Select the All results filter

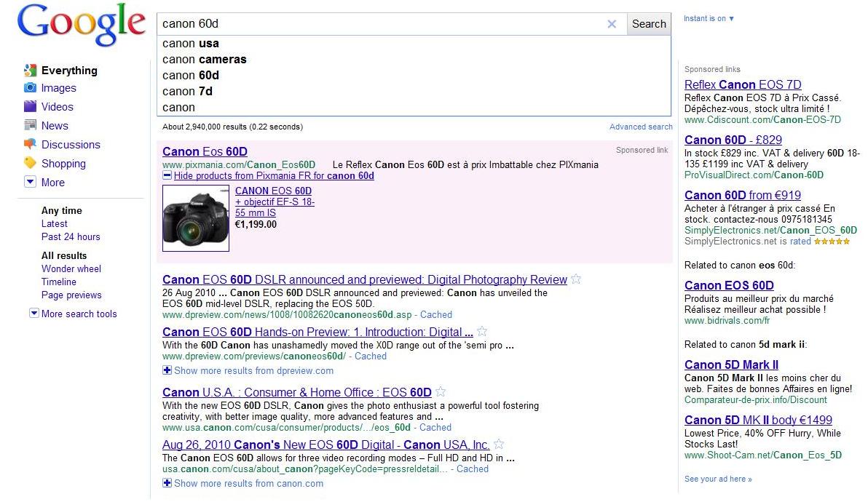[64, 255]
